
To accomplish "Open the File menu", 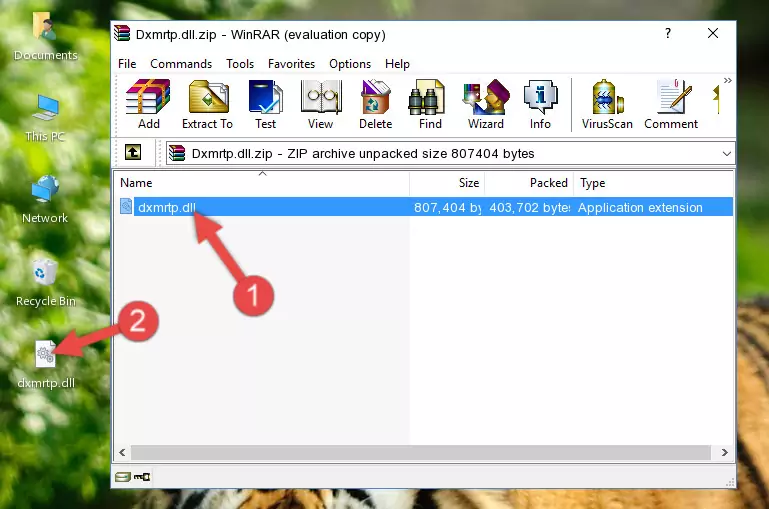I will [127, 64].
